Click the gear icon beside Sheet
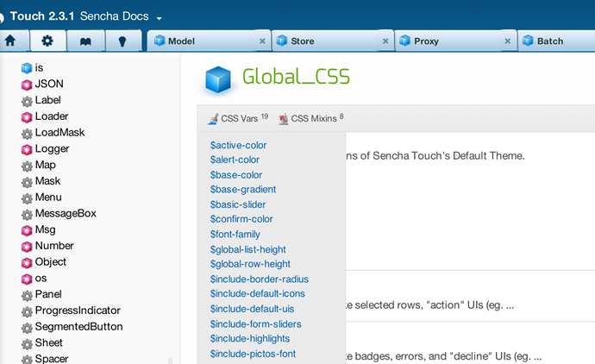Viewport: 595px width, 364px height. [x=27, y=344]
